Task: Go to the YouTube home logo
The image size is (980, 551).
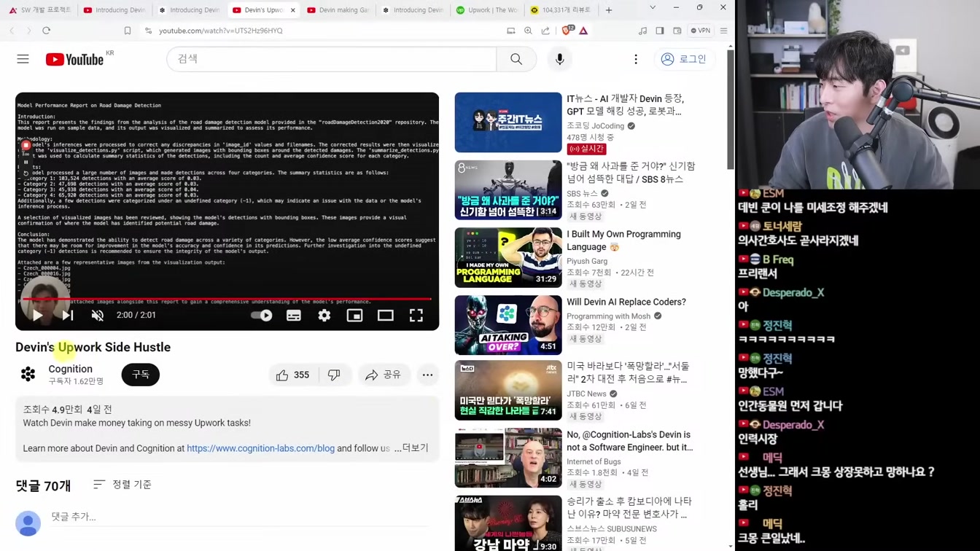Action: tap(75, 59)
